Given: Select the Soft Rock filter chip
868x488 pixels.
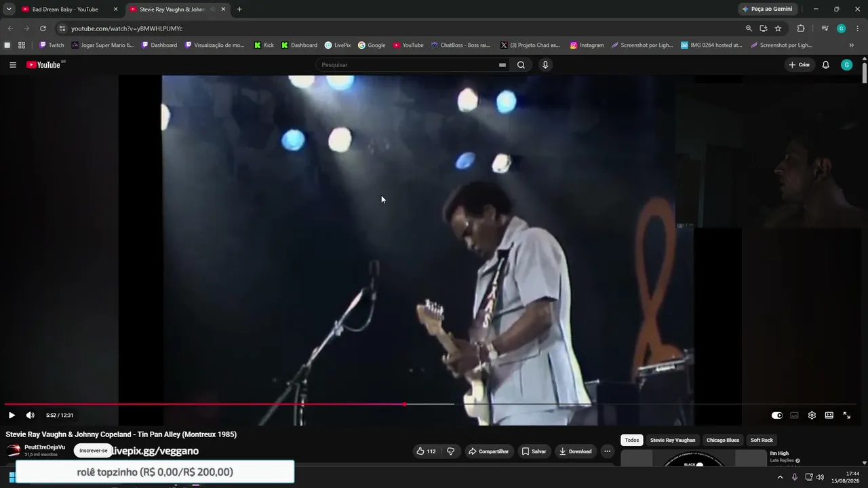Looking at the screenshot, I should pyautogui.click(x=762, y=441).
